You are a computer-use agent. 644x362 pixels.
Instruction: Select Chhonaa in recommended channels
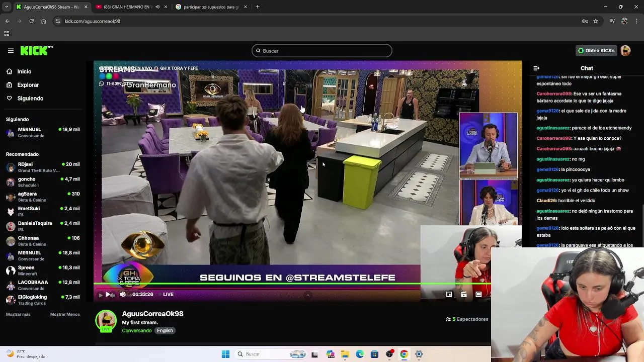pos(43,241)
